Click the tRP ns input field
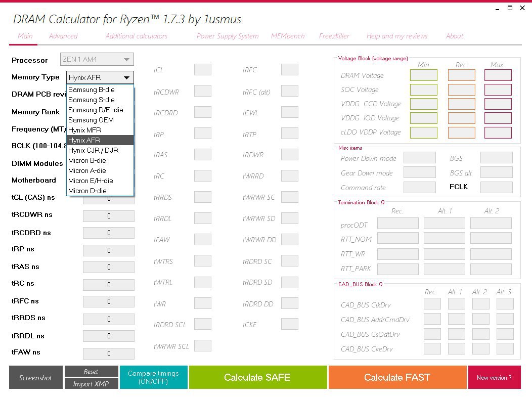532x400 pixels. pyautogui.click(x=109, y=250)
